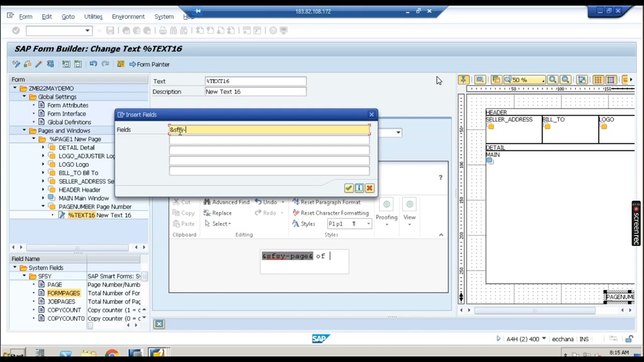
Task: Click the Find binoculars icon
Action: pos(174,31)
